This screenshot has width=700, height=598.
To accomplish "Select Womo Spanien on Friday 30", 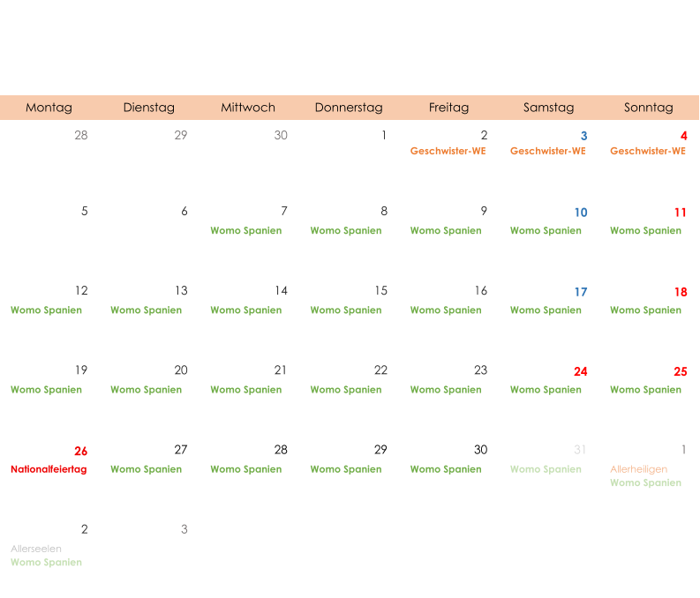I will point(446,469).
